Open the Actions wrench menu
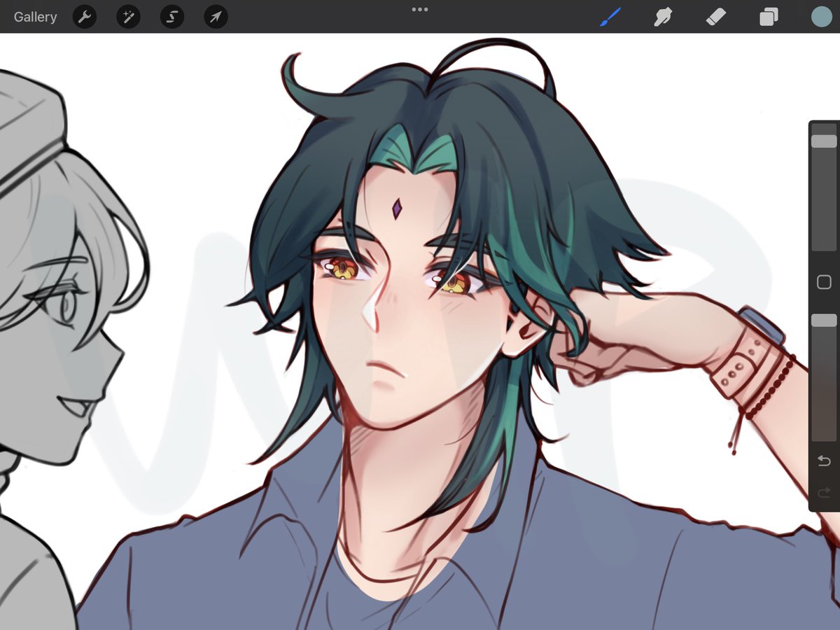The image size is (840, 630). point(85,17)
